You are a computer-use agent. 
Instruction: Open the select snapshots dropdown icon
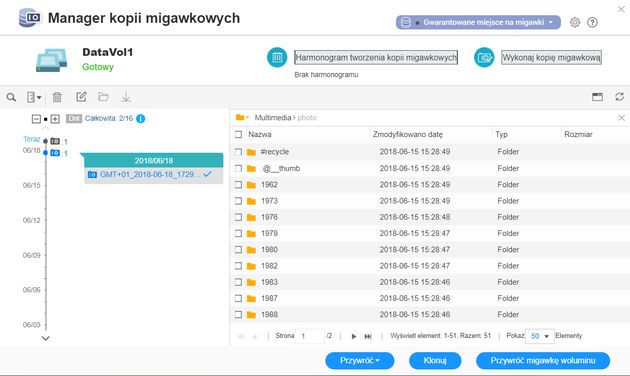(x=34, y=97)
